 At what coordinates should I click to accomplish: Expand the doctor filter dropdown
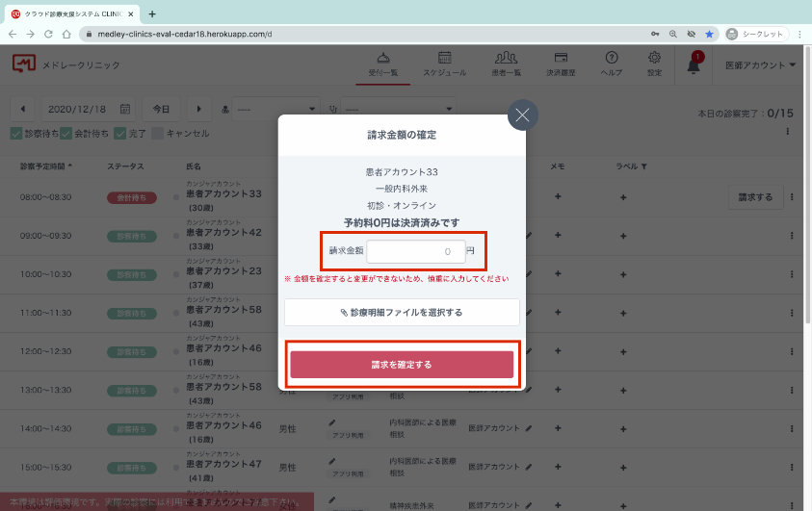click(x=272, y=110)
